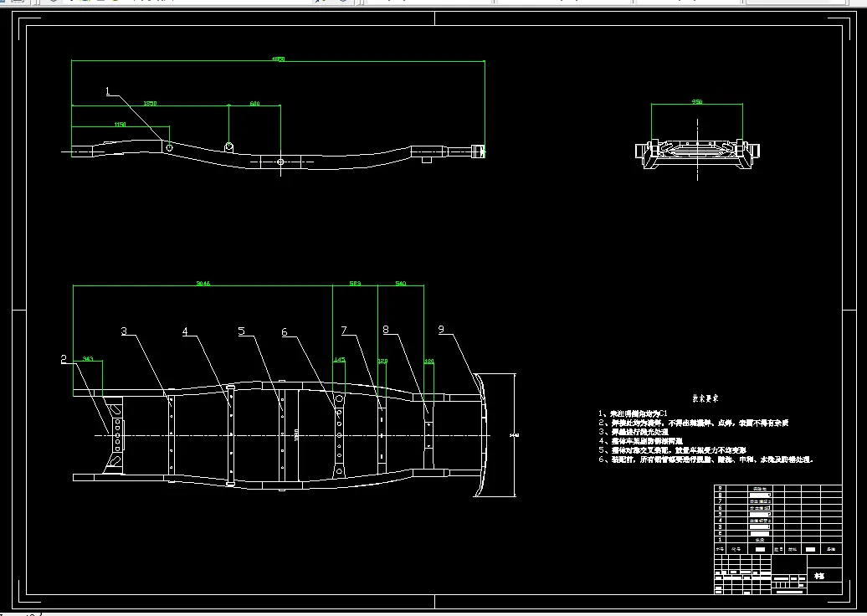Select item number 9 in parts list table
The height and width of the screenshot is (616, 867).
click(720, 488)
